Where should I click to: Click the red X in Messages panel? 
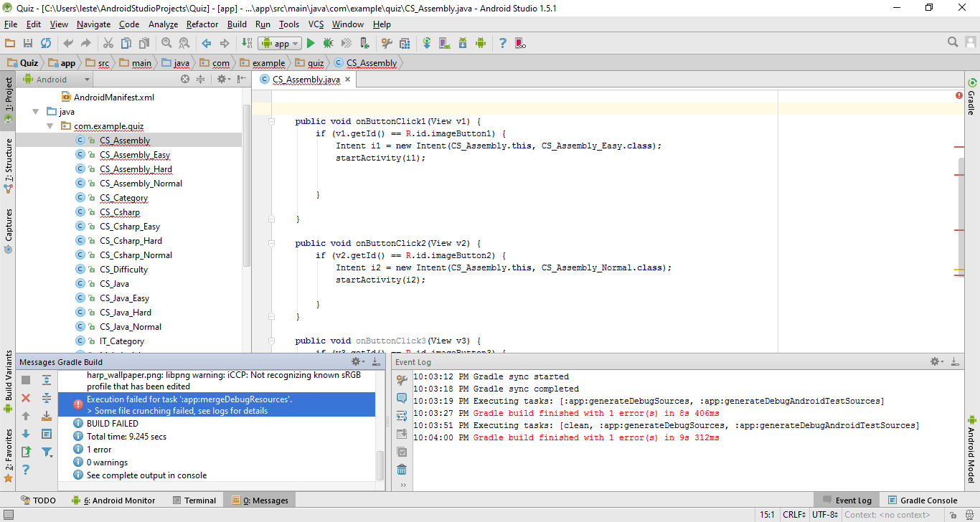26,398
